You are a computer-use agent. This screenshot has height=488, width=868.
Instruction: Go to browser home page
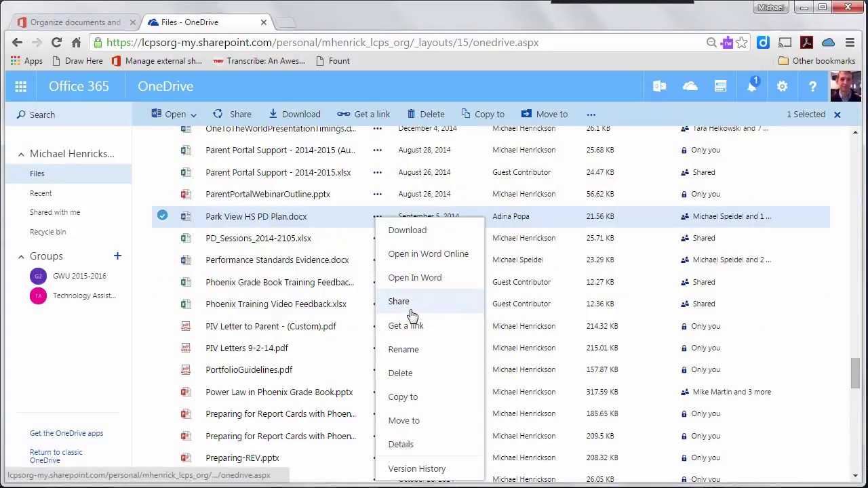pos(76,42)
